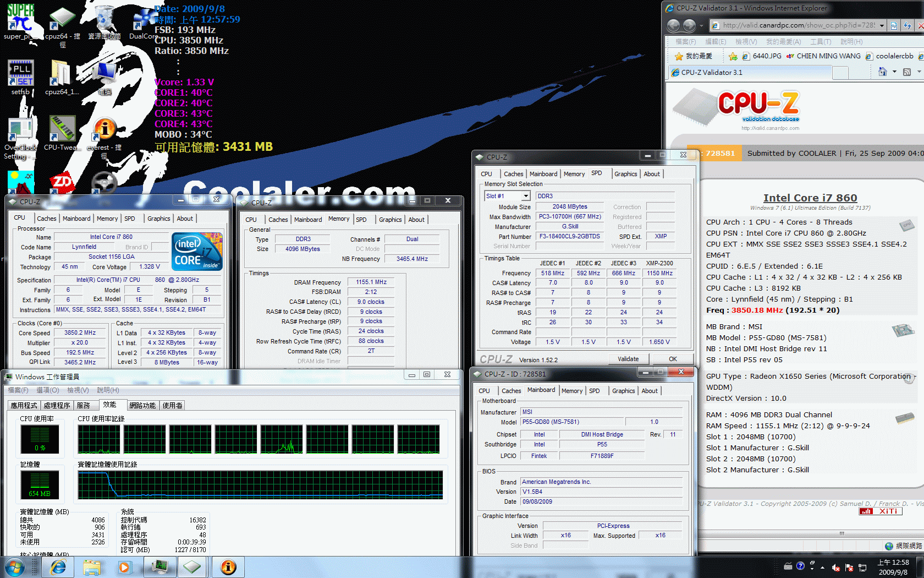This screenshot has width=924, height=578.
Task: Open the IE Home button dropdown arrow
Action: pos(894,72)
